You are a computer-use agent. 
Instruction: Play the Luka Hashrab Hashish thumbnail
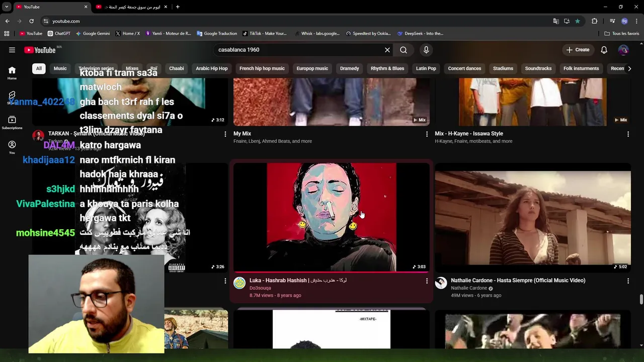pyautogui.click(x=332, y=217)
